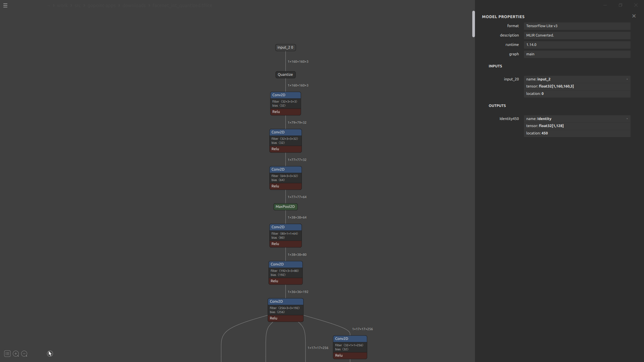Select Conv2D node with filter 32×1×1×256
Screen dimensions: 644x362
point(350,339)
